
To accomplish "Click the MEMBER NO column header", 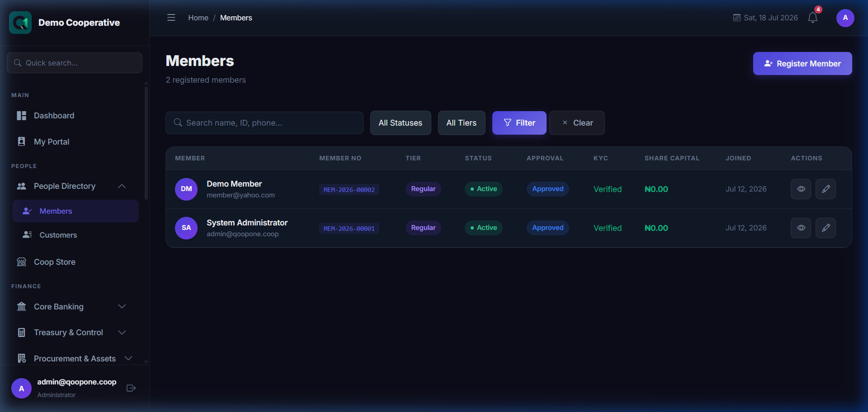I will coord(340,158).
